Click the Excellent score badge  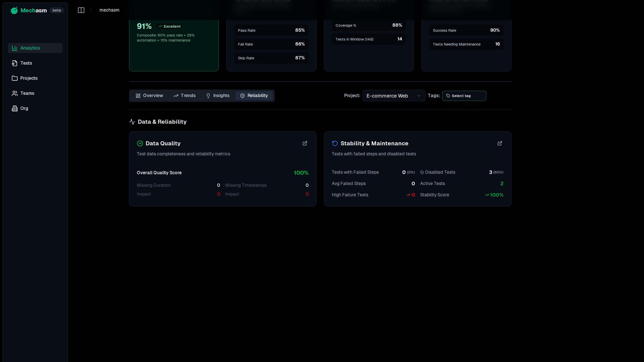point(169,26)
